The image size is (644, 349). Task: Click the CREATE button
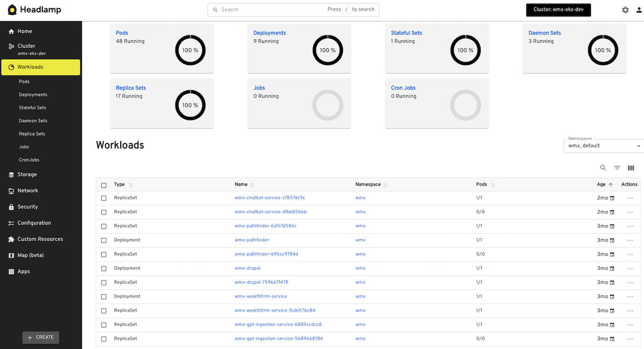pyautogui.click(x=41, y=337)
